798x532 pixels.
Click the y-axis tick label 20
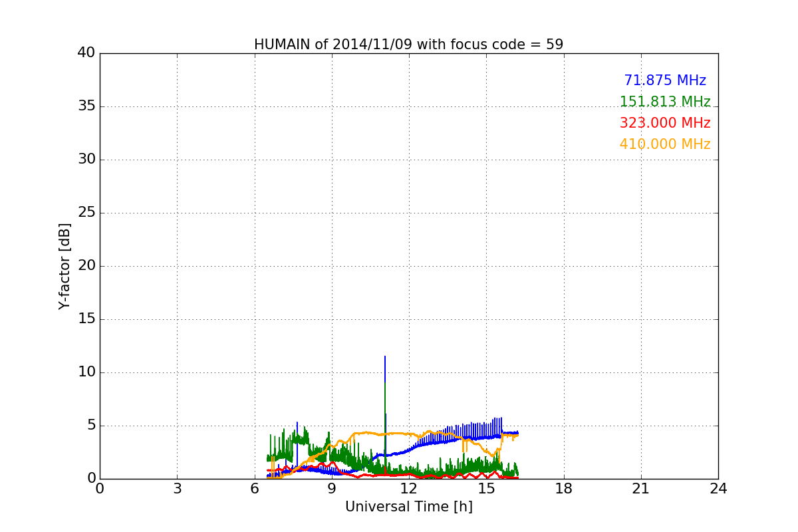86,266
